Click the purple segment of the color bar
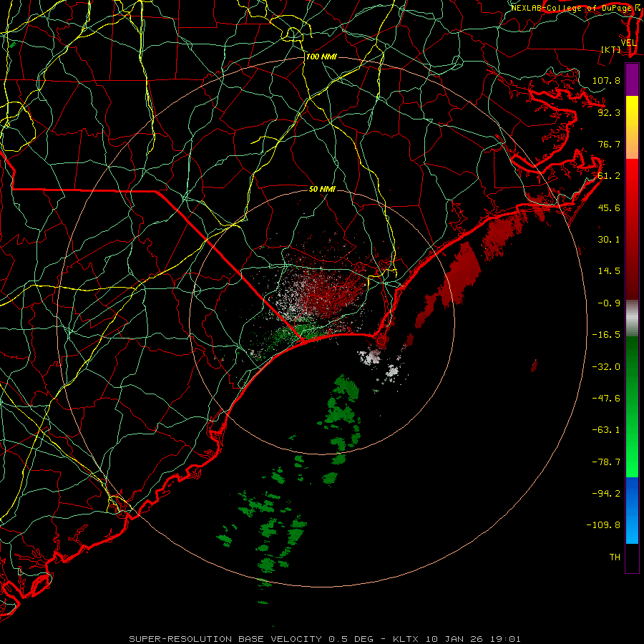 (632, 79)
